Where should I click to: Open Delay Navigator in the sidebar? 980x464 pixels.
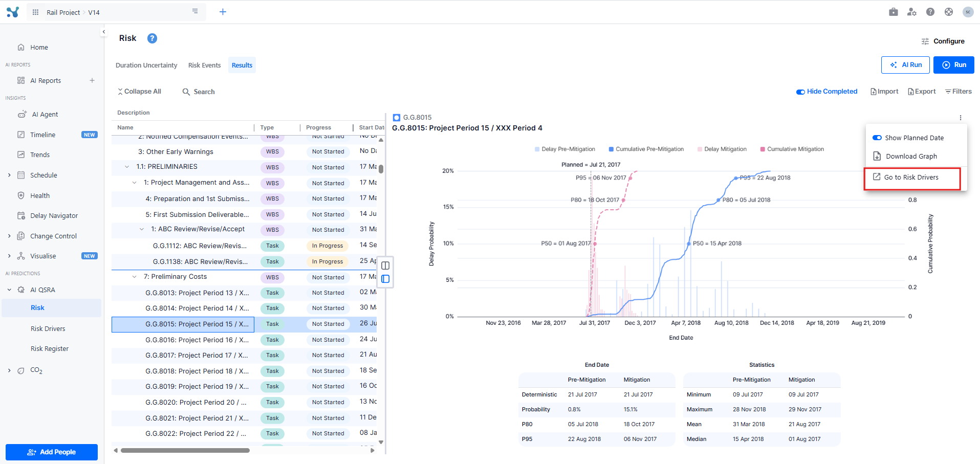(x=54, y=215)
